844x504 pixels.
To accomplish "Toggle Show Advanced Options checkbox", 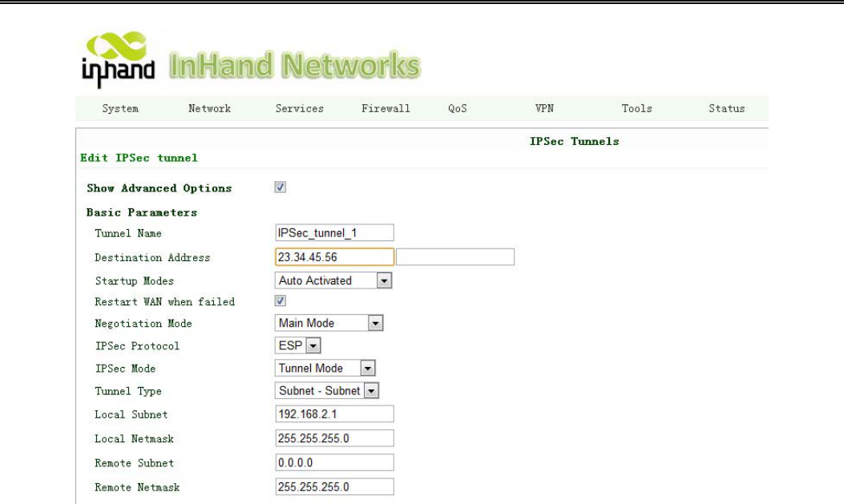I will click(x=281, y=187).
